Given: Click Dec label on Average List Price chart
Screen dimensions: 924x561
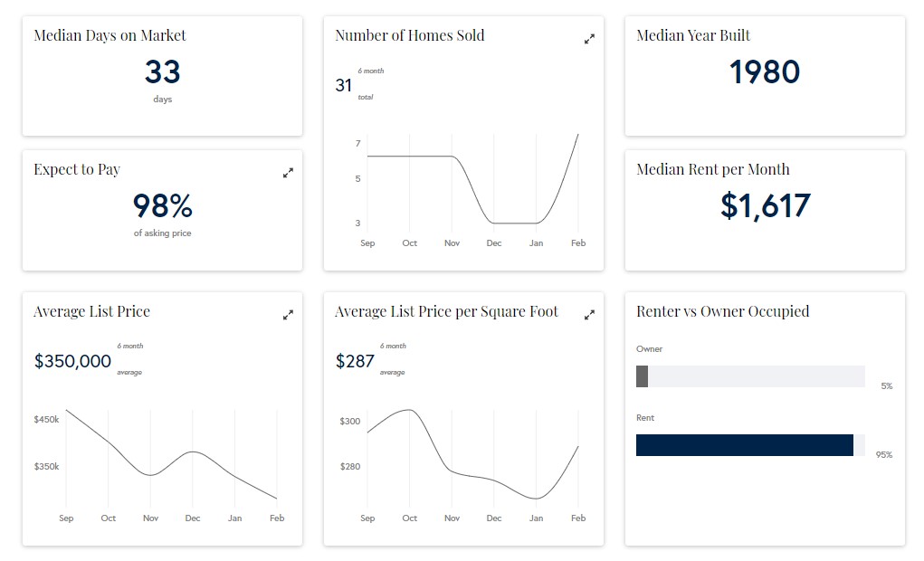Looking at the screenshot, I should tap(193, 518).
